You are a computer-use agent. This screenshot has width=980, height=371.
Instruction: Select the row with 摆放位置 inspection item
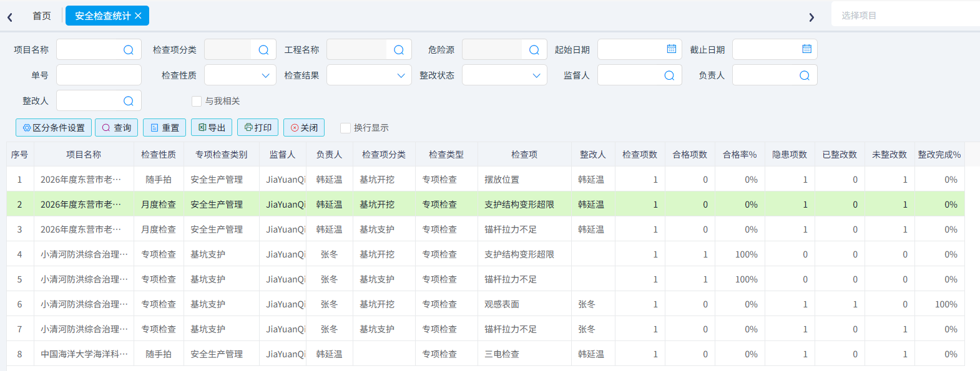(486, 180)
